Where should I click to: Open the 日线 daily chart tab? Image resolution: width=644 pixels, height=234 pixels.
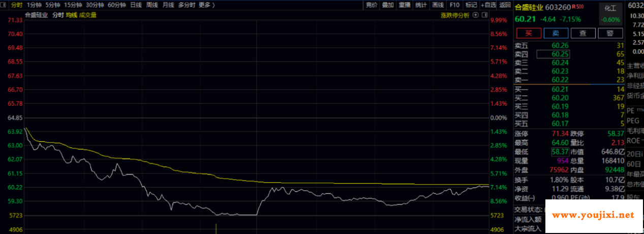136,5
